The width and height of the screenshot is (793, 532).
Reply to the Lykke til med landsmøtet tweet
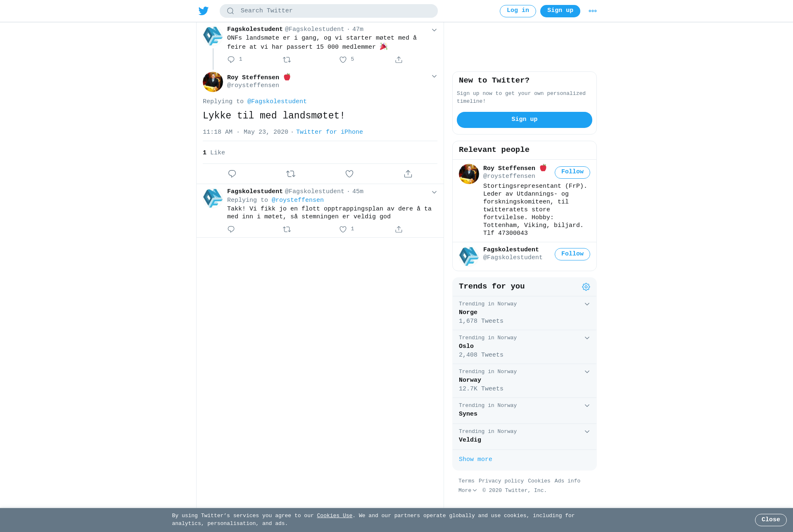[232, 174]
